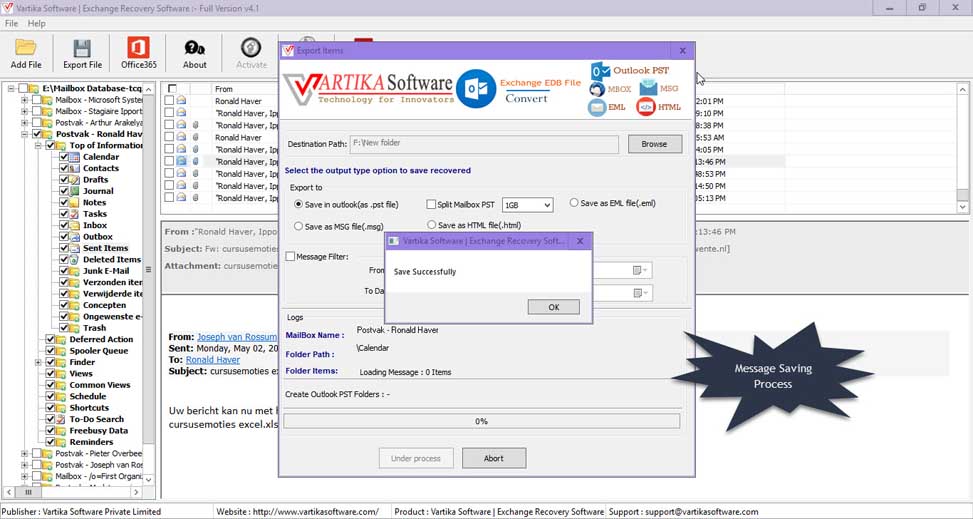Select Save as MSG file radio option

[x=298, y=227]
